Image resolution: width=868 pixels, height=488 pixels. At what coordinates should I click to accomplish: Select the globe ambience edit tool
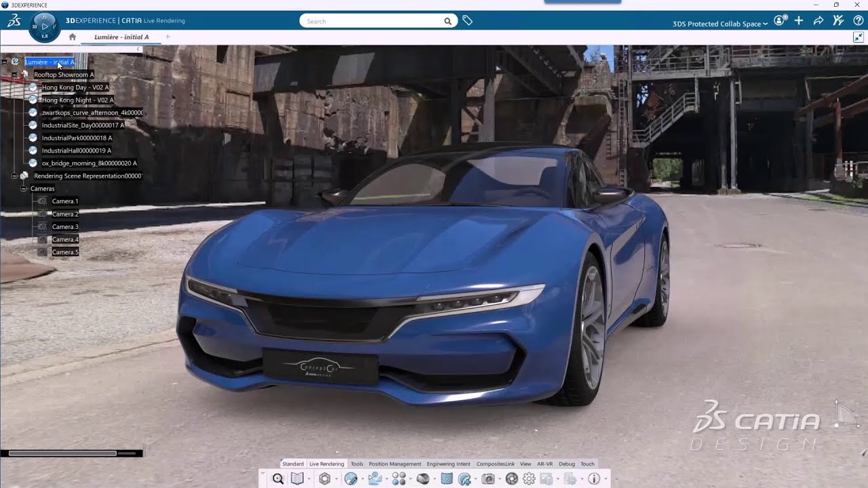point(351,479)
